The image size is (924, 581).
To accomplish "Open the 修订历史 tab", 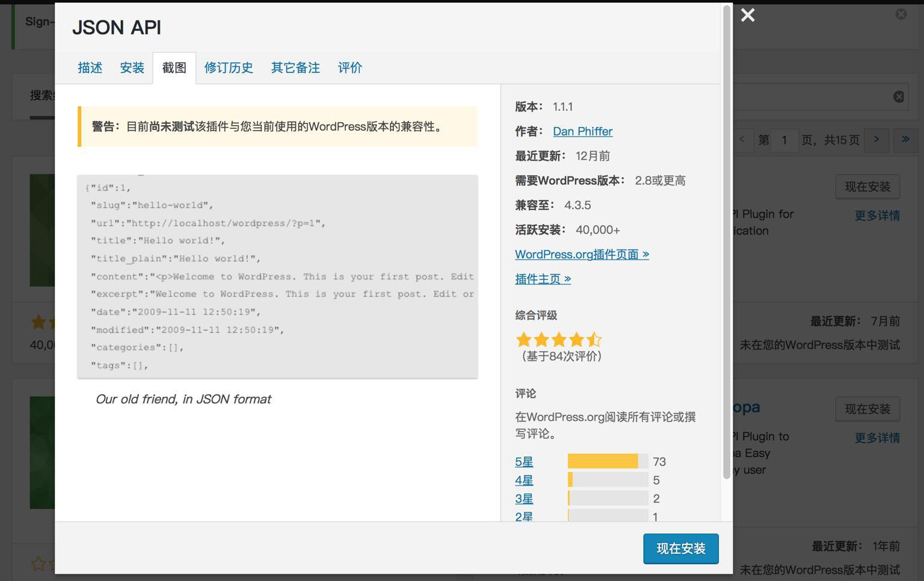I will [229, 68].
